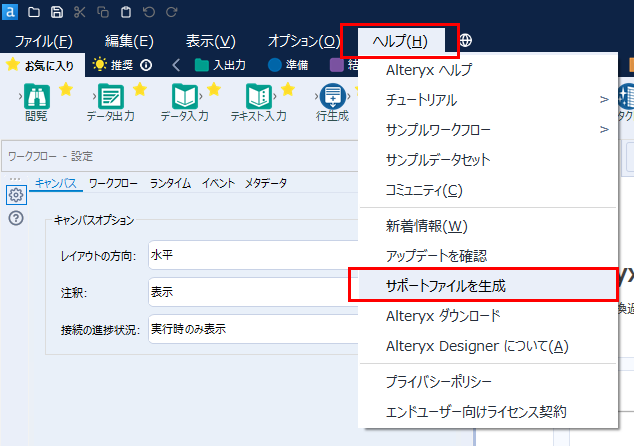This screenshot has width=634, height=446.
Task: Click アップデートを確認 menu entry
Action: (436, 256)
